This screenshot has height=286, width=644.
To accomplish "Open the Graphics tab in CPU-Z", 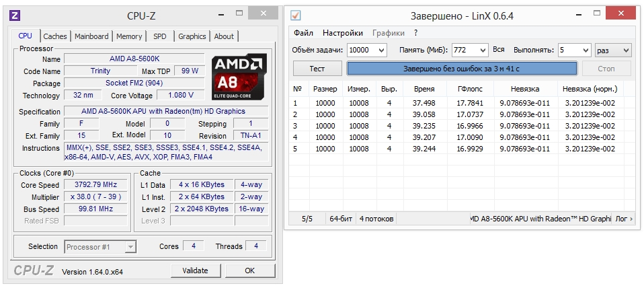I will coord(192,36).
